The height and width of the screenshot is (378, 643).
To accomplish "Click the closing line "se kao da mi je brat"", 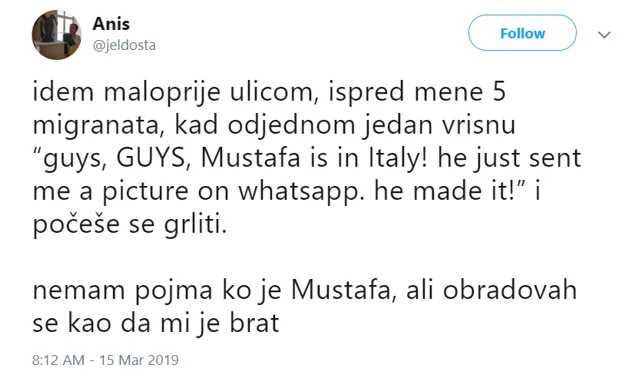I will click(x=156, y=323).
